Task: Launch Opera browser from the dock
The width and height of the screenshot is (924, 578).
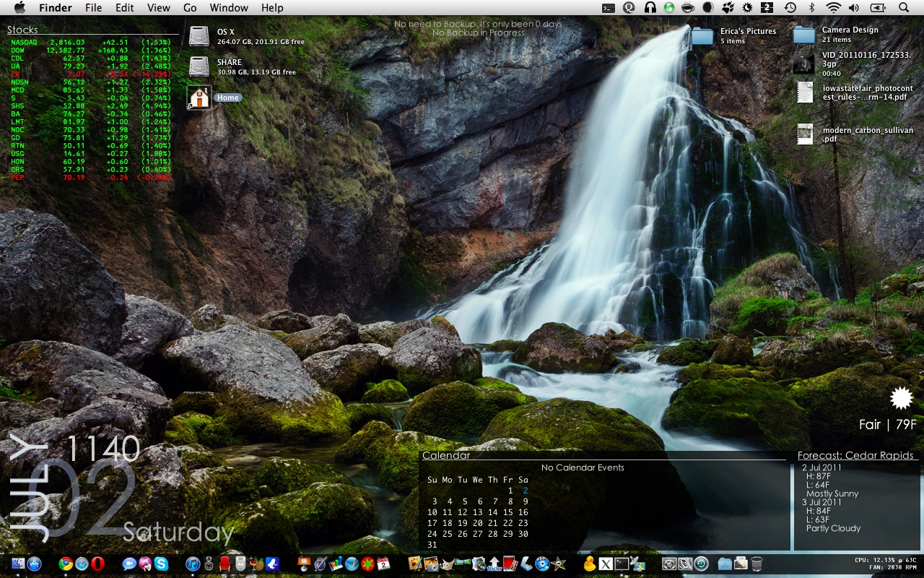Action: (98, 564)
